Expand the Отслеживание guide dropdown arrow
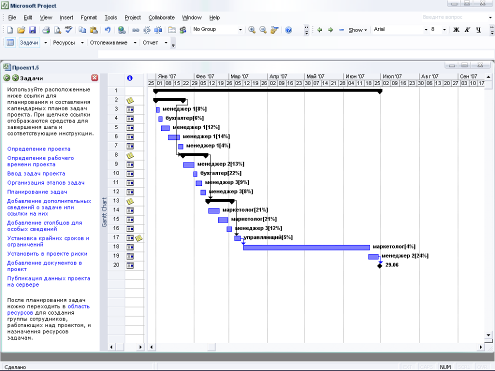The height and width of the screenshot is (371, 495). [135, 43]
